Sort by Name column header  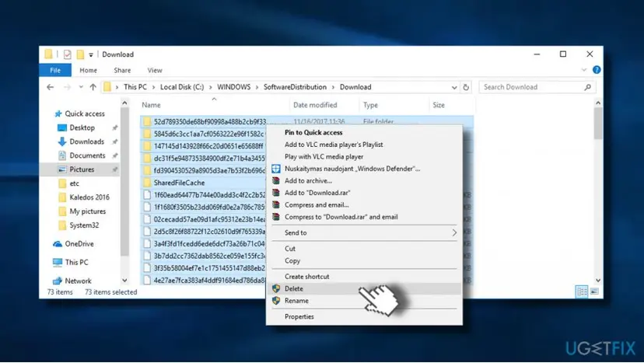(x=151, y=105)
